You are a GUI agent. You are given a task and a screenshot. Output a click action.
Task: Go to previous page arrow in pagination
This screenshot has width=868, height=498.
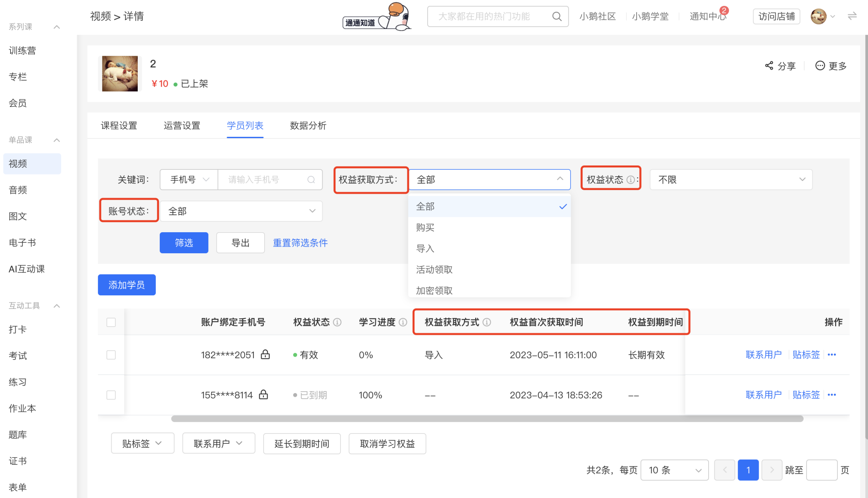click(x=725, y=469)
